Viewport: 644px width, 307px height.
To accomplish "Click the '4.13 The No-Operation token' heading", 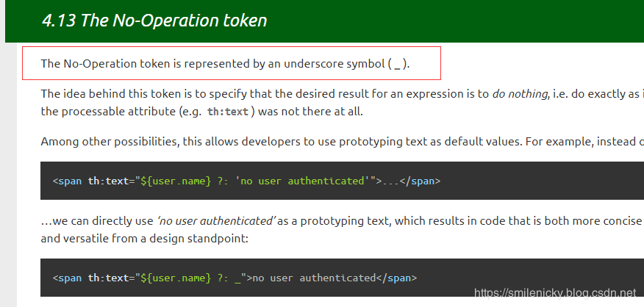I will [x=154, y=21].
